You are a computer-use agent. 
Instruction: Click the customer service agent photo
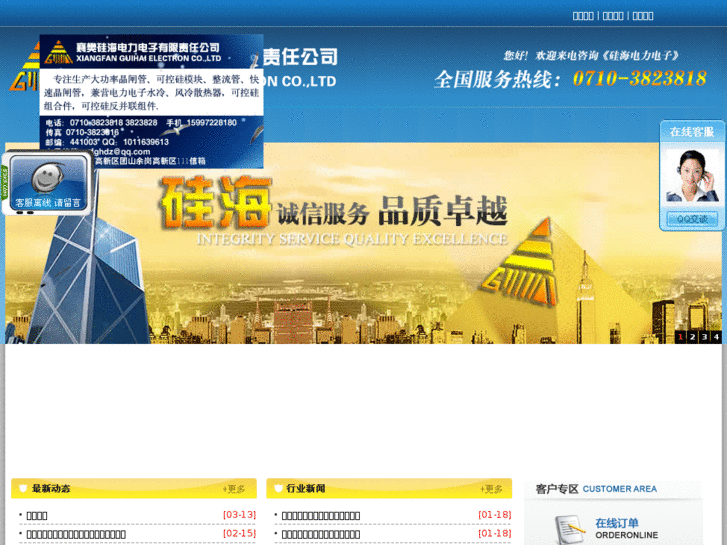[692, 176]
